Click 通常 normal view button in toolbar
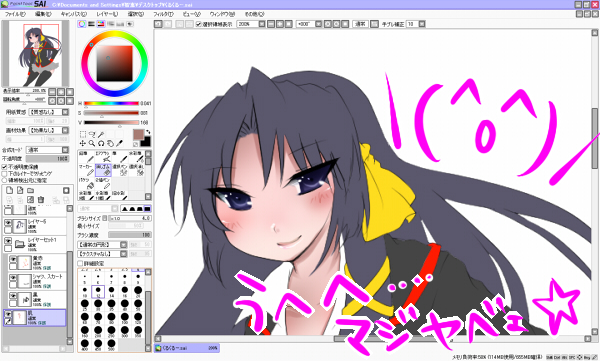Screen dimensions: 600x361 click(x=360, y=24)
